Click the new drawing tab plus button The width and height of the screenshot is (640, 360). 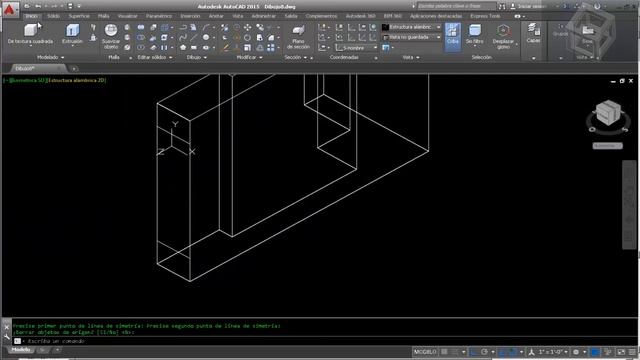[74, 69]
